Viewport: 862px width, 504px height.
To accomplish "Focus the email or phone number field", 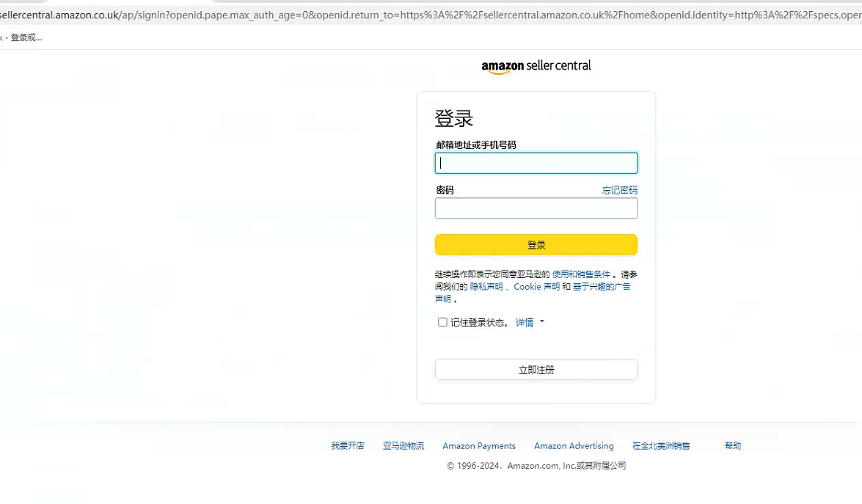I will 536,164.
